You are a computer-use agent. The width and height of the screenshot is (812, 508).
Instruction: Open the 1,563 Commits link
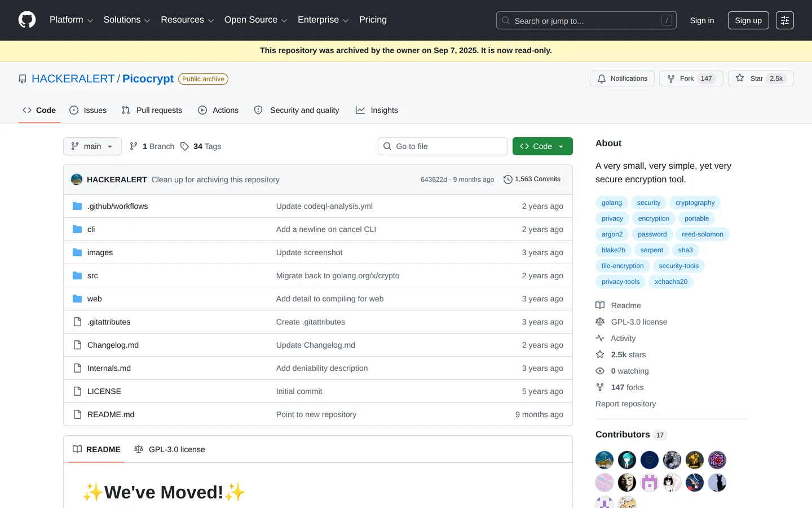[x=532, y=179]
